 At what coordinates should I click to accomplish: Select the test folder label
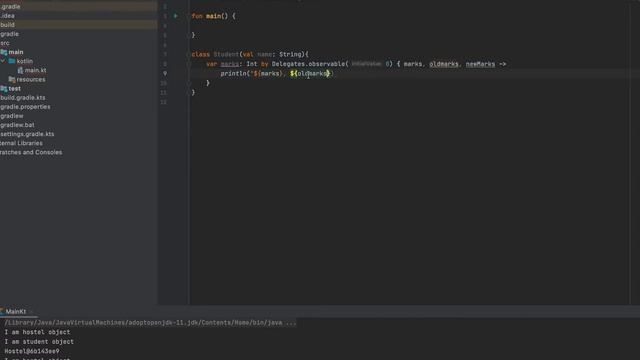pyautogui.click(x=14, y=89)
